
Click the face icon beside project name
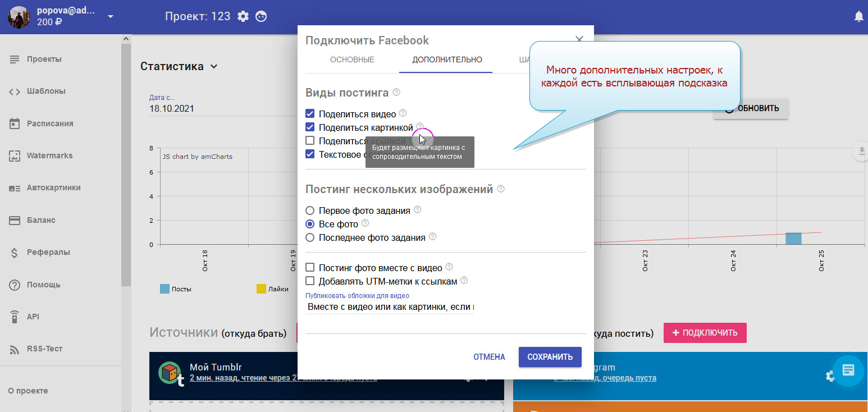[x=261, y=16]
